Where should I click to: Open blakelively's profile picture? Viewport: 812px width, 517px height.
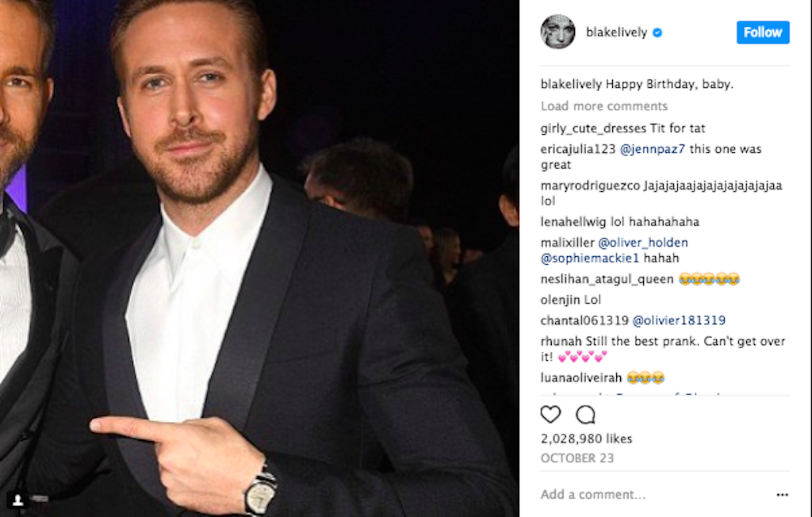point(557,33)
